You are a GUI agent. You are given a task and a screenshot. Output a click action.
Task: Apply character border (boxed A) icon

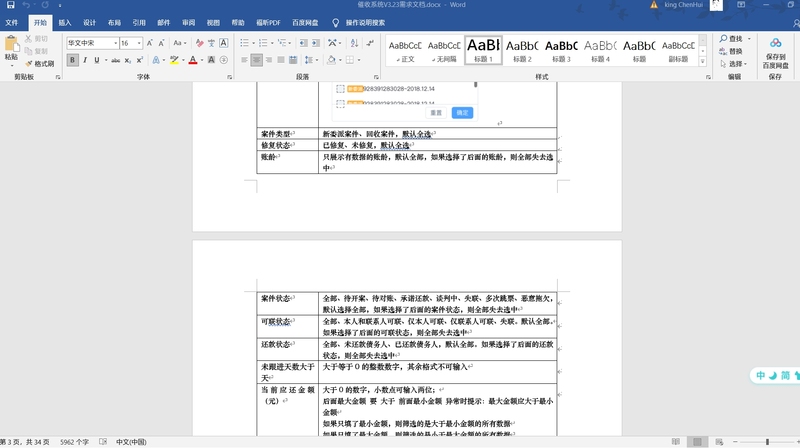coord(223,43)
